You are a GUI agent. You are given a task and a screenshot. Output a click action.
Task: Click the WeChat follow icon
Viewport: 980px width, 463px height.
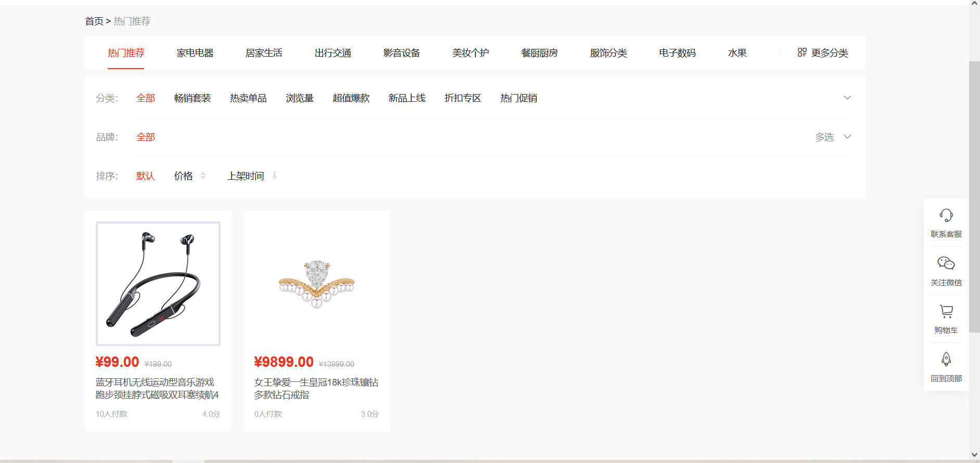[x=946, y=263]
